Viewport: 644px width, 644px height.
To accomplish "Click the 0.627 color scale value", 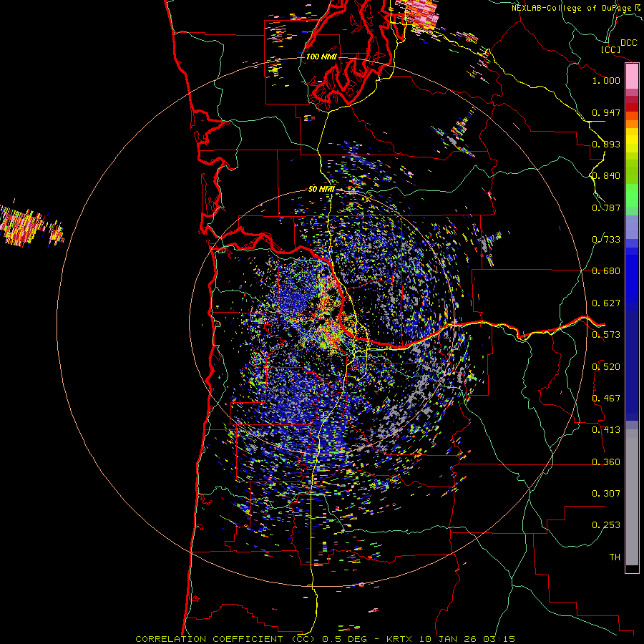I will (606, 303).
